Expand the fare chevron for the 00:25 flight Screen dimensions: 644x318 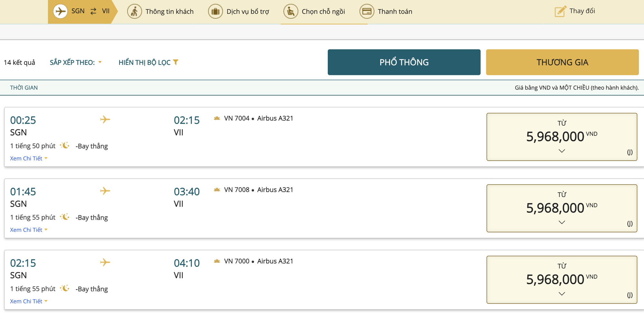click(x=562, y=151)
